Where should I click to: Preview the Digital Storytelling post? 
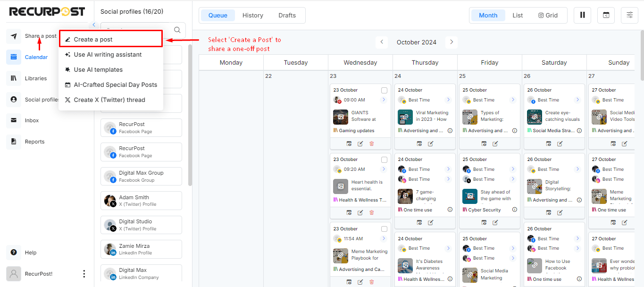pyautogui.click(x=549, y=213)
